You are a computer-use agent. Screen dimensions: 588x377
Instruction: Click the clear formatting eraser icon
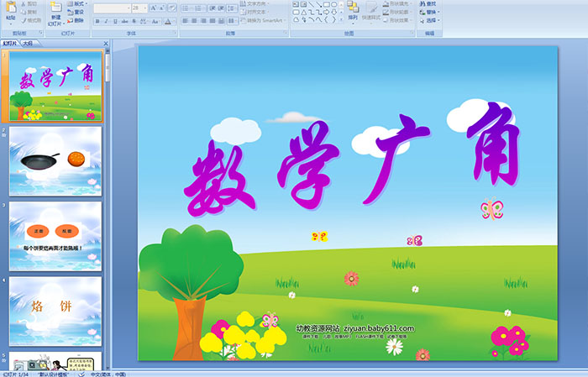tap(171, 8)
